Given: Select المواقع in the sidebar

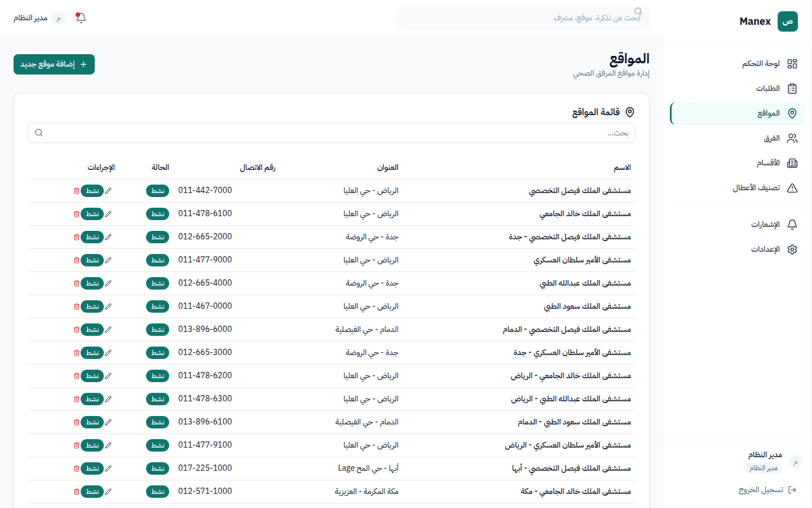Looking at the screenshot, I should coord(737,113).
